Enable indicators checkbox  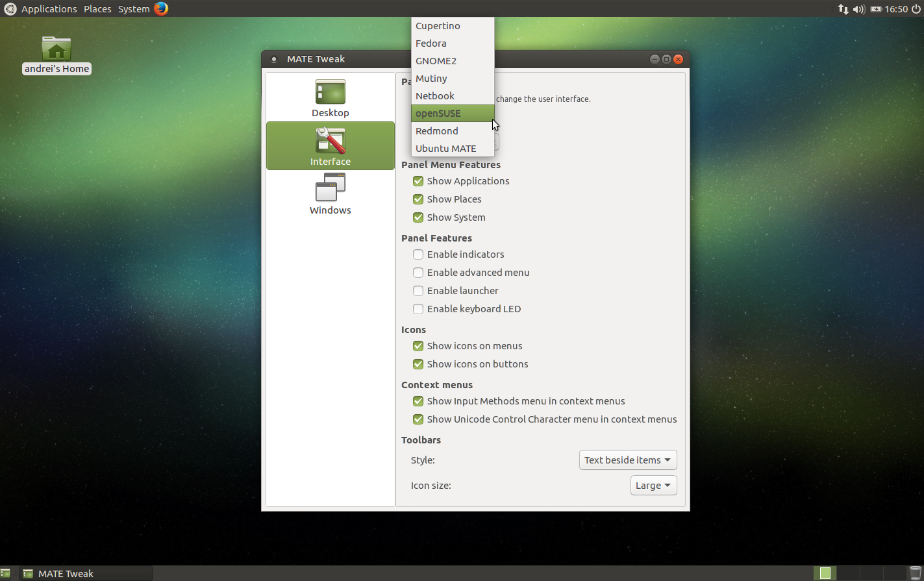(x=418, y=254)
